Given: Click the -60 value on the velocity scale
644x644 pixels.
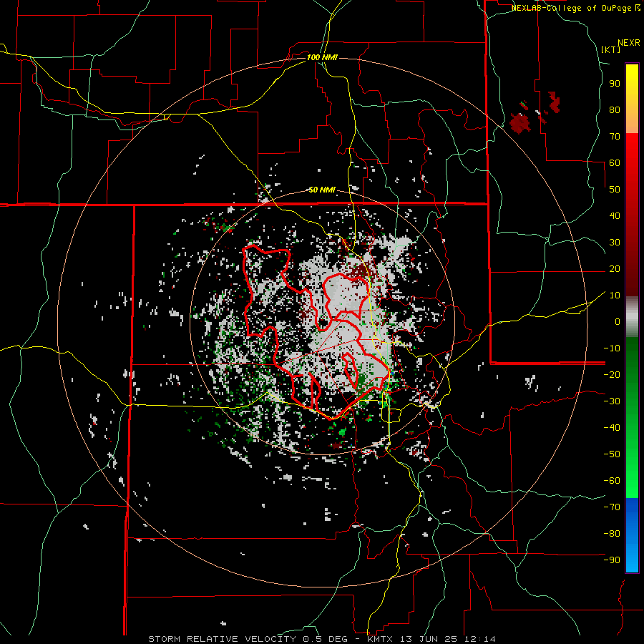Looking at the screenshot, I should pos(612,481).
